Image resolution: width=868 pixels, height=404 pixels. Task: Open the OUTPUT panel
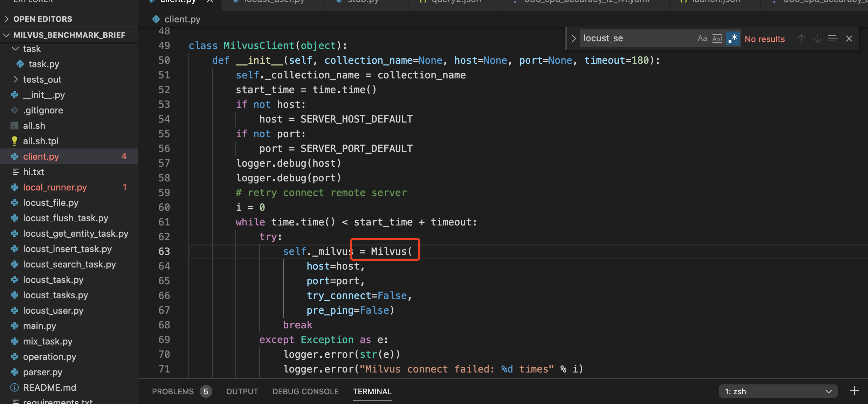tap(242, 391)
